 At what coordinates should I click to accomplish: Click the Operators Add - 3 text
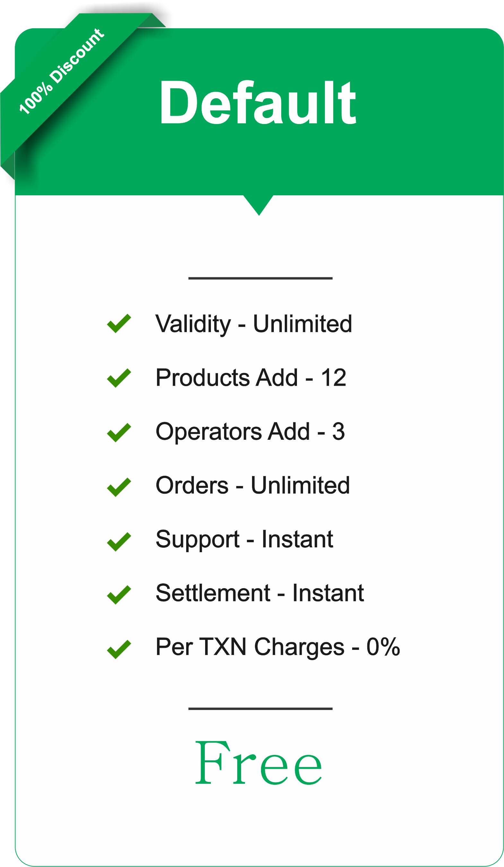[x=250, y=432]
